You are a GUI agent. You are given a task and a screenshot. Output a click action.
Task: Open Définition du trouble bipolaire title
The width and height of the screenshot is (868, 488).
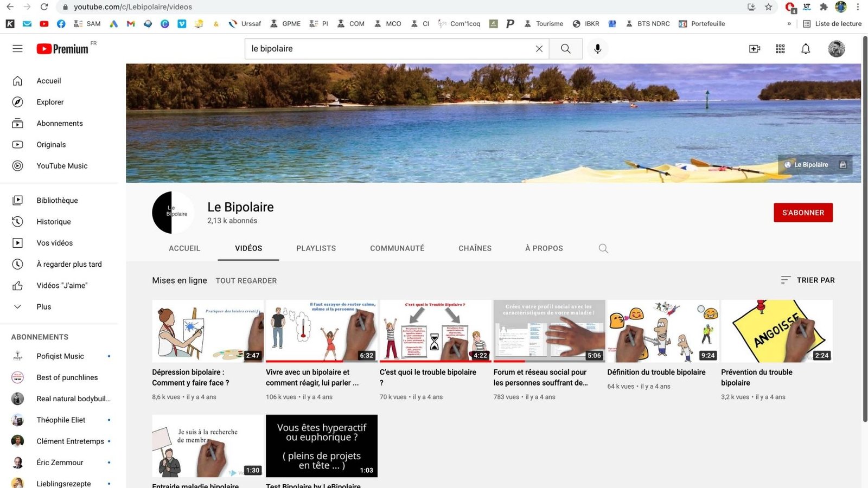656,372
